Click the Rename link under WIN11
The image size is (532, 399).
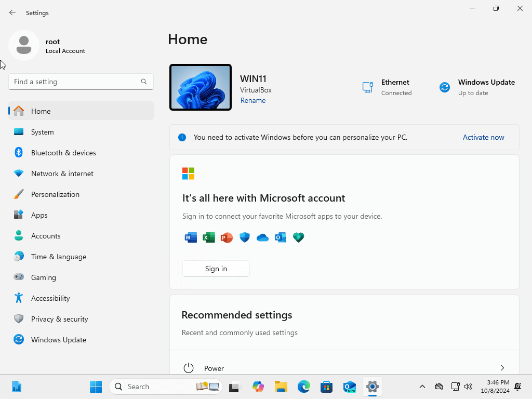[253, 100]
